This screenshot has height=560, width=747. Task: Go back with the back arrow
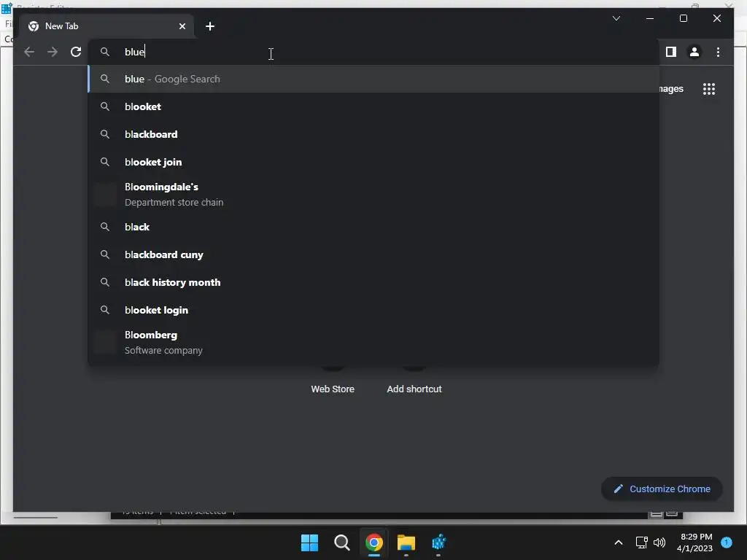point(29,52)
